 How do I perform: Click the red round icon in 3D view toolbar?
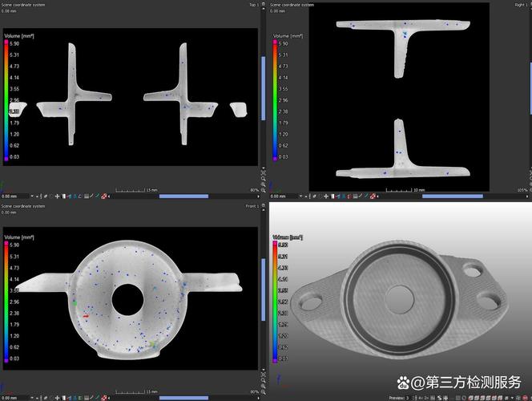point(525,398)
